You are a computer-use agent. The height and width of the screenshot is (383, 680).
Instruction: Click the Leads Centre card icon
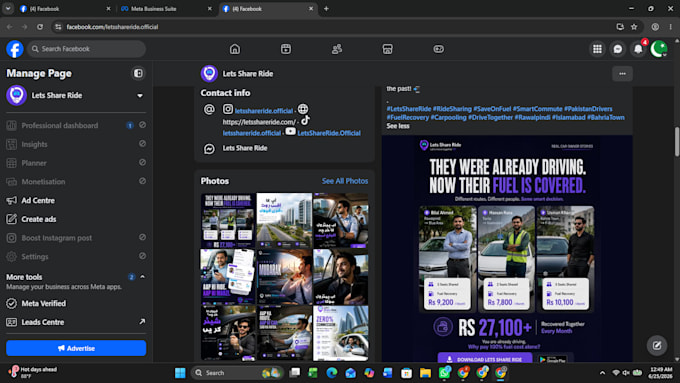click(x=11, y=322)
